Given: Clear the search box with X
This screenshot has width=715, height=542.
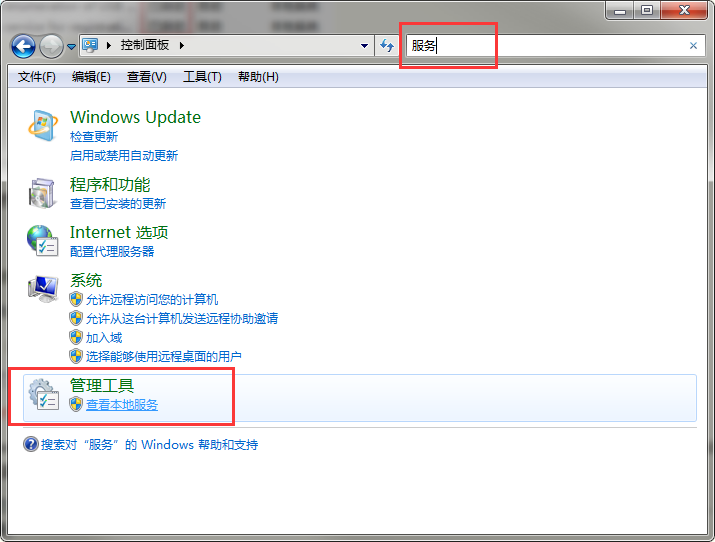Looking at the screenshot, I should tap(693, 46).
